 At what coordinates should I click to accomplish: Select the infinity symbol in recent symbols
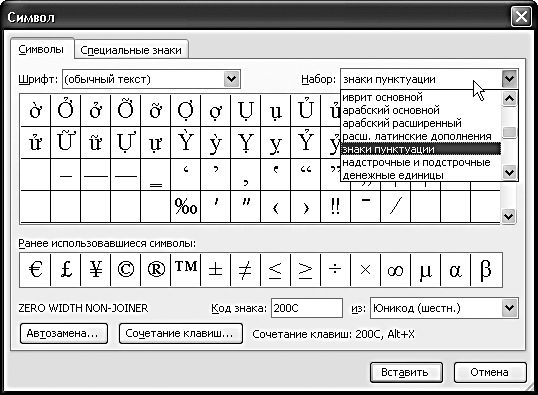[396, 270]
